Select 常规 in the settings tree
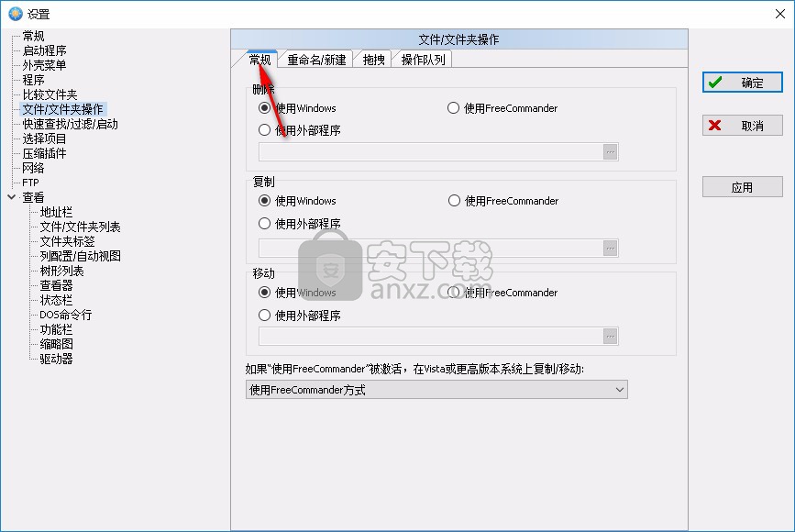 click(x=33, y=36)
